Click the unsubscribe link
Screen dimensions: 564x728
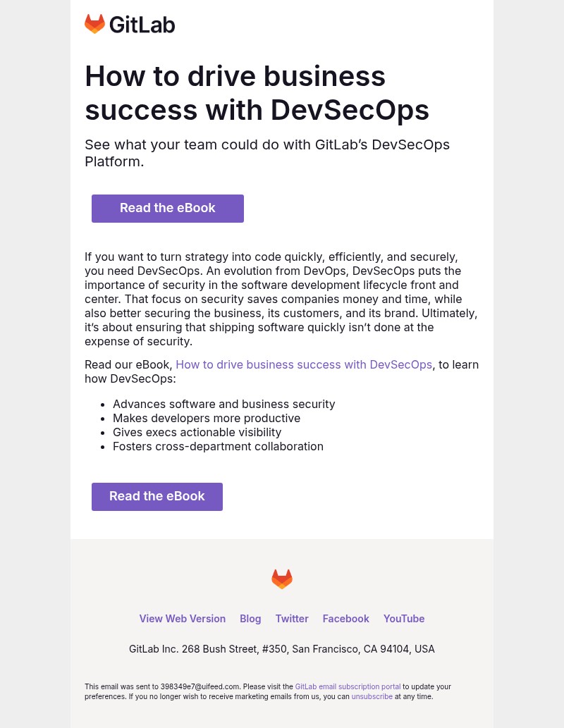tap(372, 696)
